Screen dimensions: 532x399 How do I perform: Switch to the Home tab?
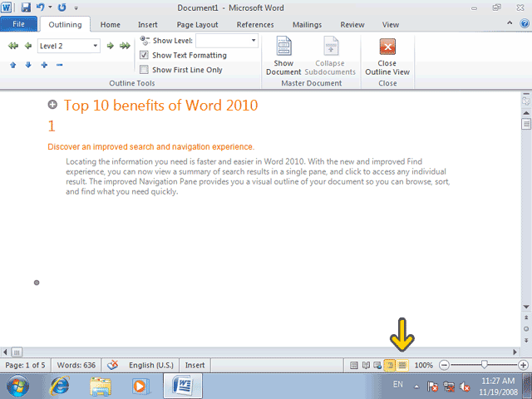click(111, 24)
